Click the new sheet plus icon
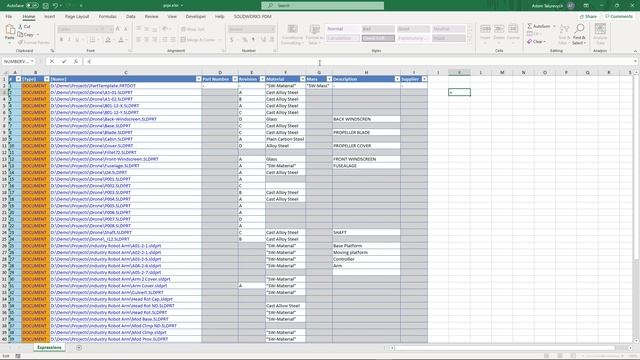The image size is (640, 360). pos(79,347)
